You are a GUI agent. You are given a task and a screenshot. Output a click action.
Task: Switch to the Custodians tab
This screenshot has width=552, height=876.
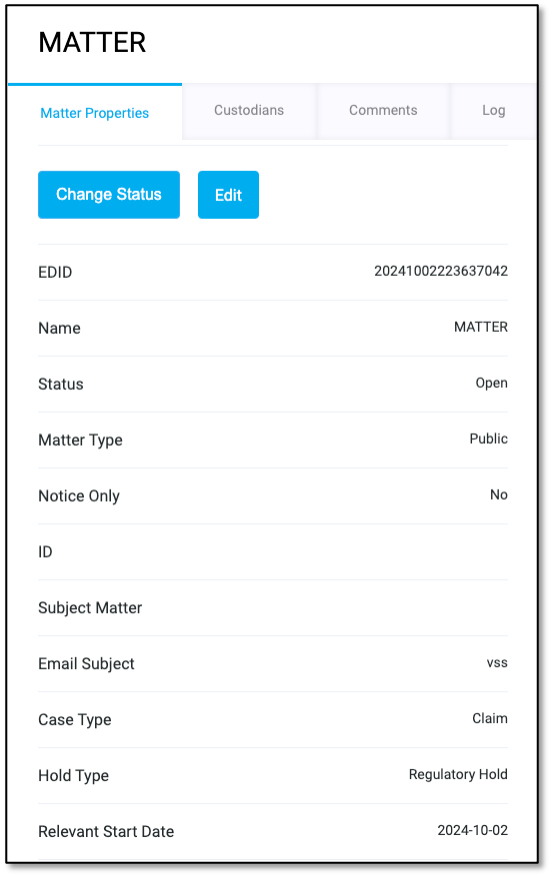[x=249, y=110]
